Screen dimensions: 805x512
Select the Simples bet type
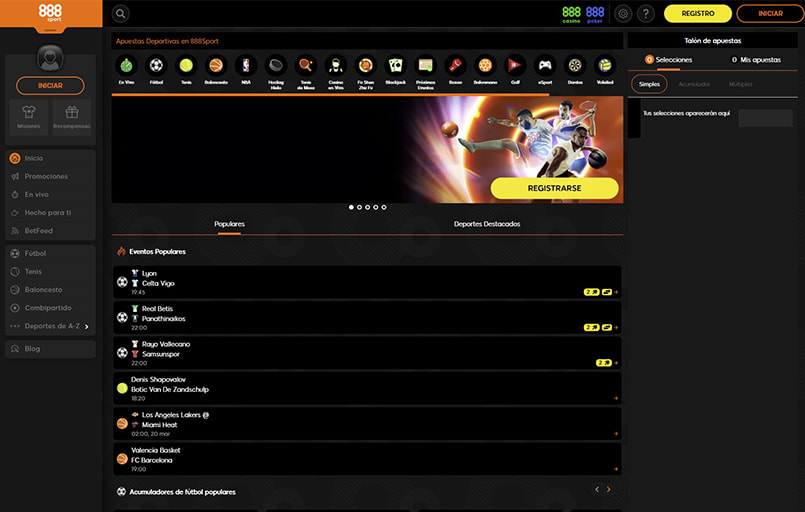click(650, 84)
